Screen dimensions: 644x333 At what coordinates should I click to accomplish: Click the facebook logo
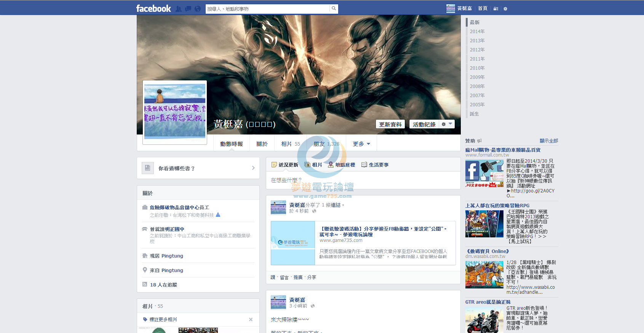click(153, 8)
